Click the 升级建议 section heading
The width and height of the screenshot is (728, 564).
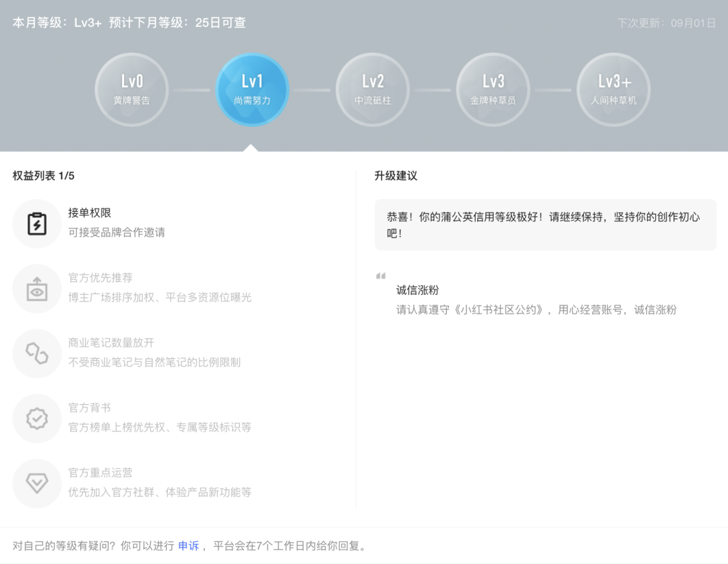click(396, 175)
